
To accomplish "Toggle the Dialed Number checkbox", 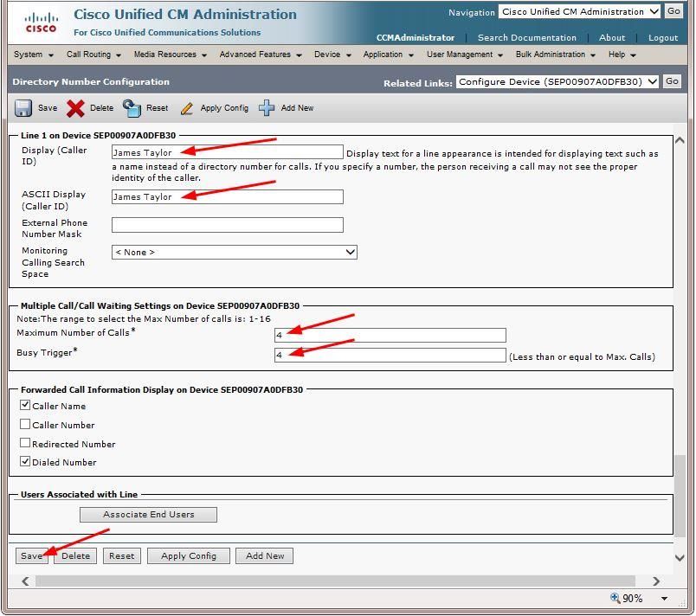I will [x=25, y=461].
